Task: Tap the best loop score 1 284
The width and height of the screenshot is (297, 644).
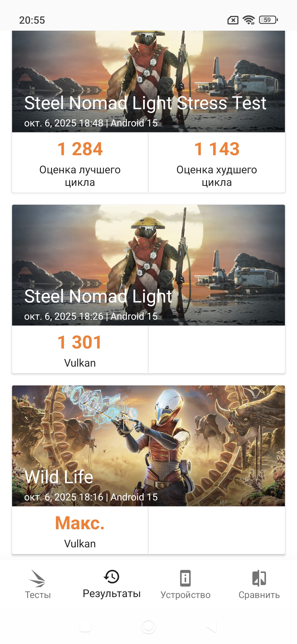Action: [80, 149]
